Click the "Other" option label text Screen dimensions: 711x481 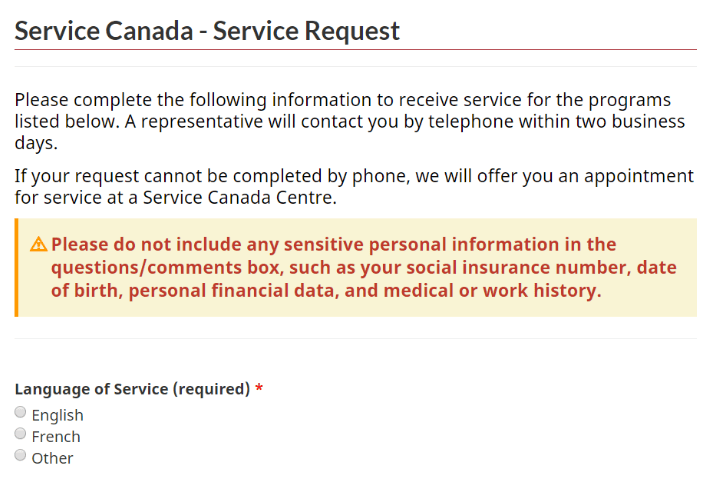click(53, 458)
